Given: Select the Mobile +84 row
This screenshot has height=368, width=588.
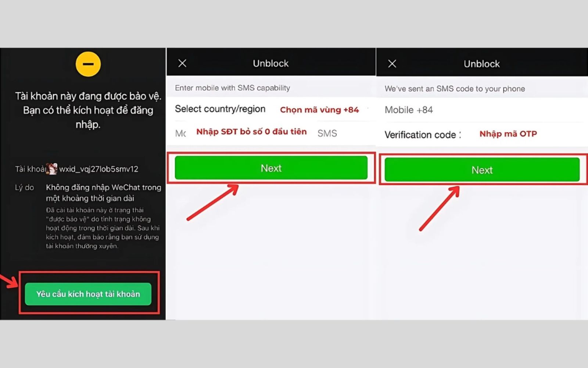Looking at the screenshot, I should [409, 110].
